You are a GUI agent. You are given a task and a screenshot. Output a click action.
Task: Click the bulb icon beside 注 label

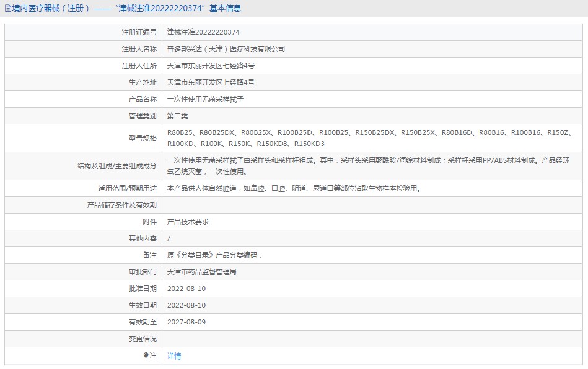tap(146, 355)
